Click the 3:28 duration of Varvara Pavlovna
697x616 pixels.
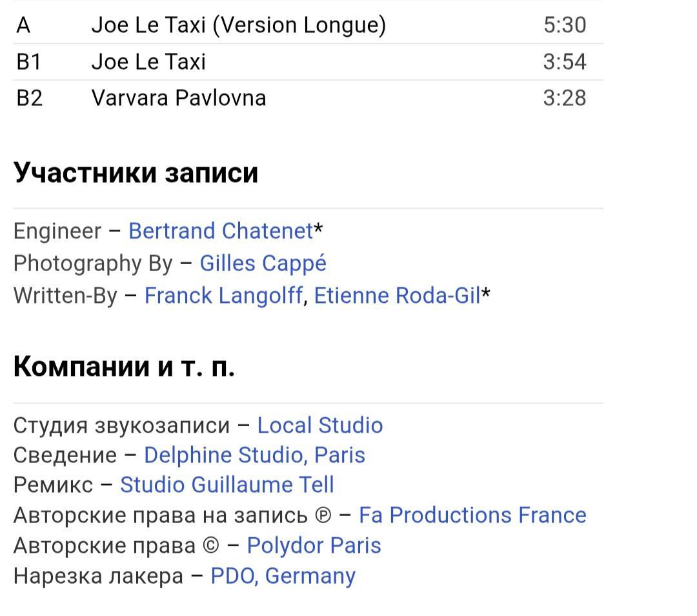[x=565, y=98]
